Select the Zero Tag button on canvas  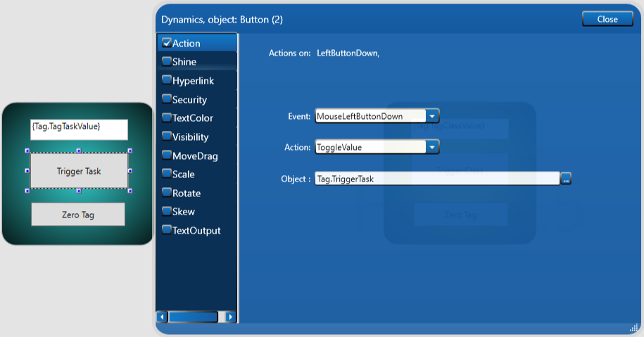click(x=77, y=215)
